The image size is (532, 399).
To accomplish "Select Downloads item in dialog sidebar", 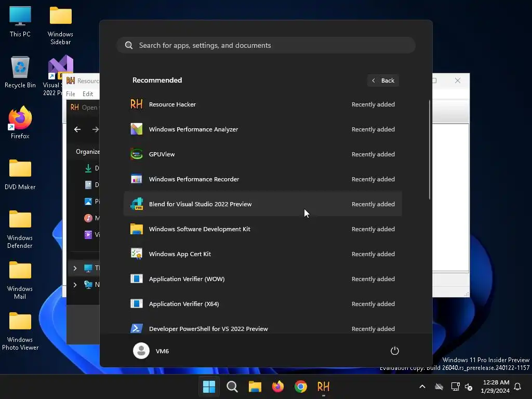I will pyautogui.click(x=91, y=168).
